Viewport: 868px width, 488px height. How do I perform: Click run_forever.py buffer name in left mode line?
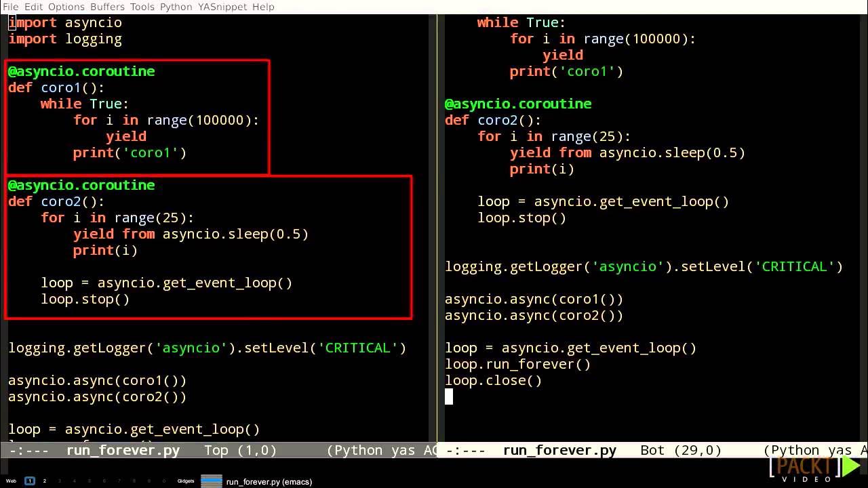coord(123,450)
